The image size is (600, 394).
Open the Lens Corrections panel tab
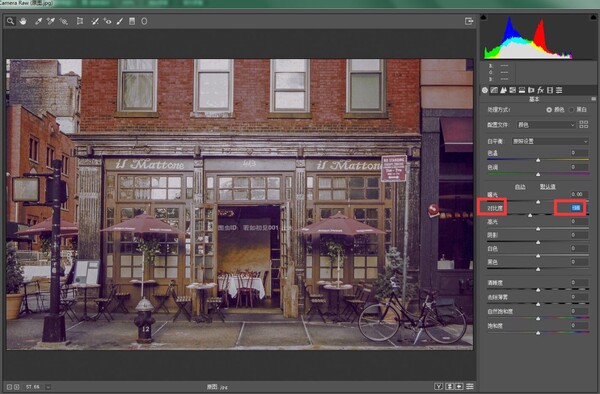tap(531, 90)
